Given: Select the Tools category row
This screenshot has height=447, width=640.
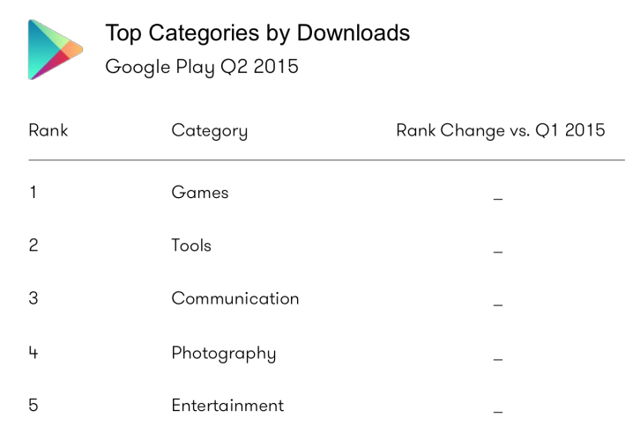Looking at the screenshot, I should click(191, 245).
